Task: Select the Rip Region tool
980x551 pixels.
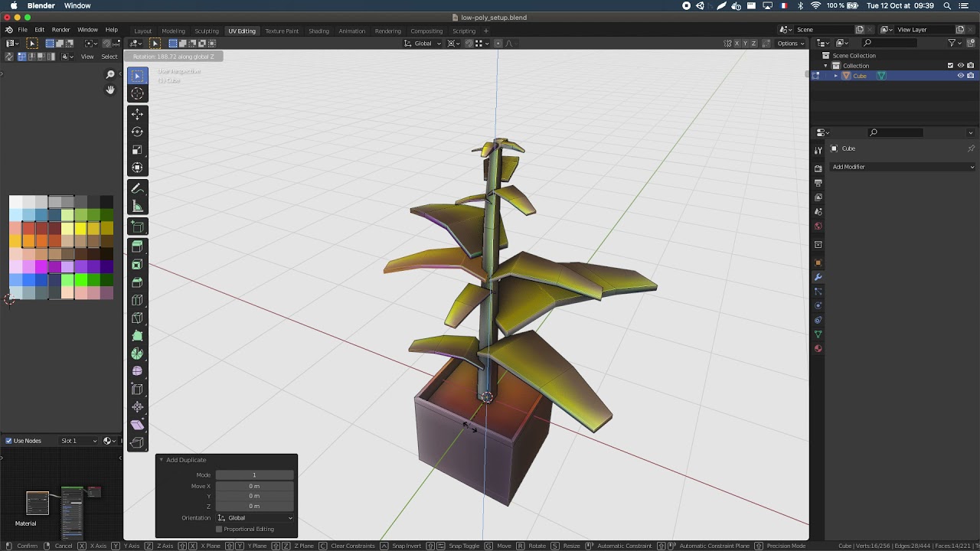Action: coord(137,442)
